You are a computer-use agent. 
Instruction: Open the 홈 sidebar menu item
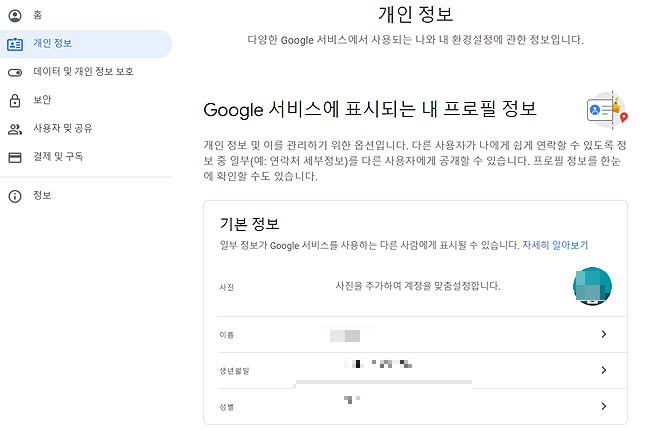point(86,15)
